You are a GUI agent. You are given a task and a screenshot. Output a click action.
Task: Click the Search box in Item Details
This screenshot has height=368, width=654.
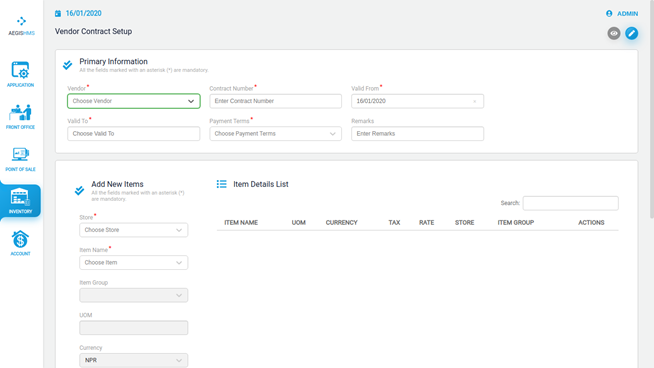(571, 203)
